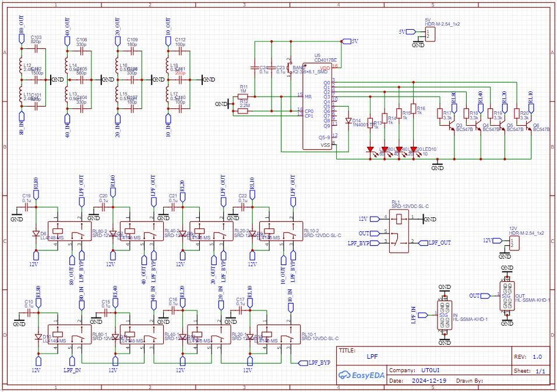
Task: Select resistor R11 1M
Action: (244, 96)
